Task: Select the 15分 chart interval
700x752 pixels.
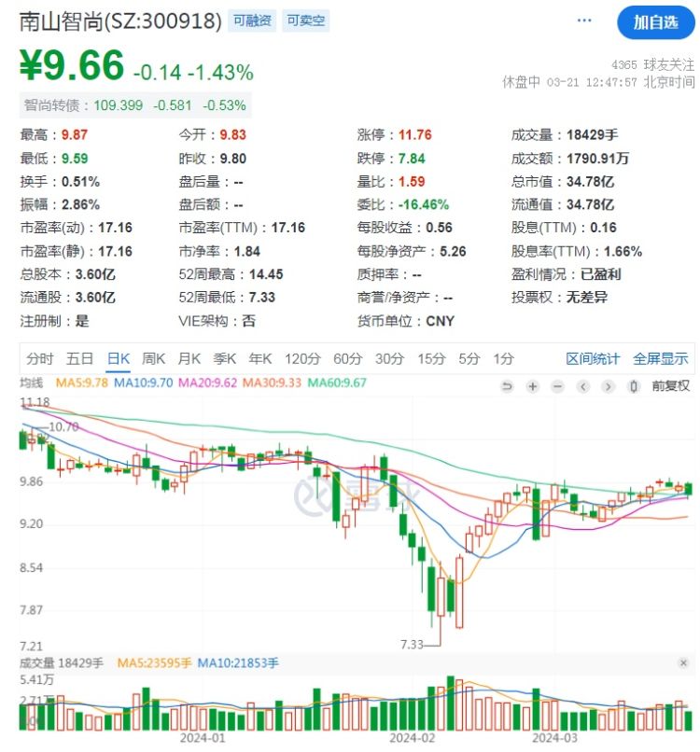Action: 431,358
